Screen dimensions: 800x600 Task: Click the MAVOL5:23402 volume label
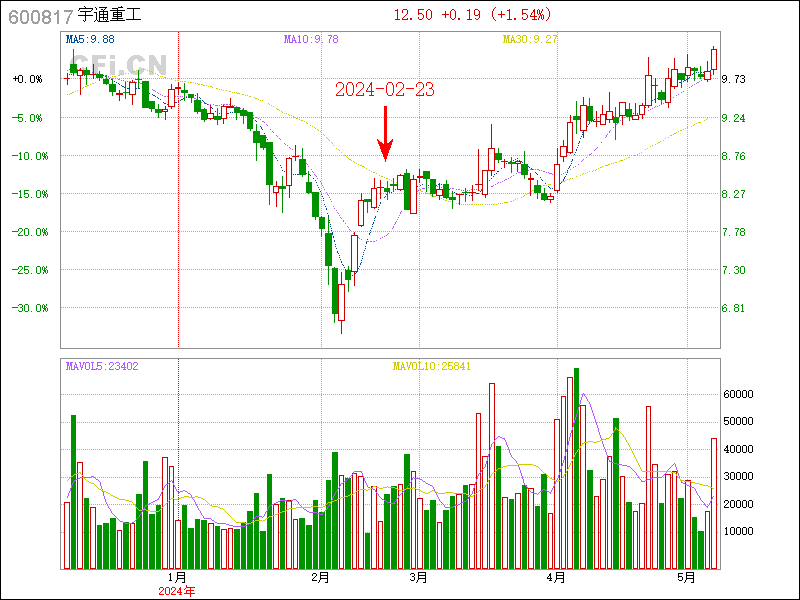[102, 366]
